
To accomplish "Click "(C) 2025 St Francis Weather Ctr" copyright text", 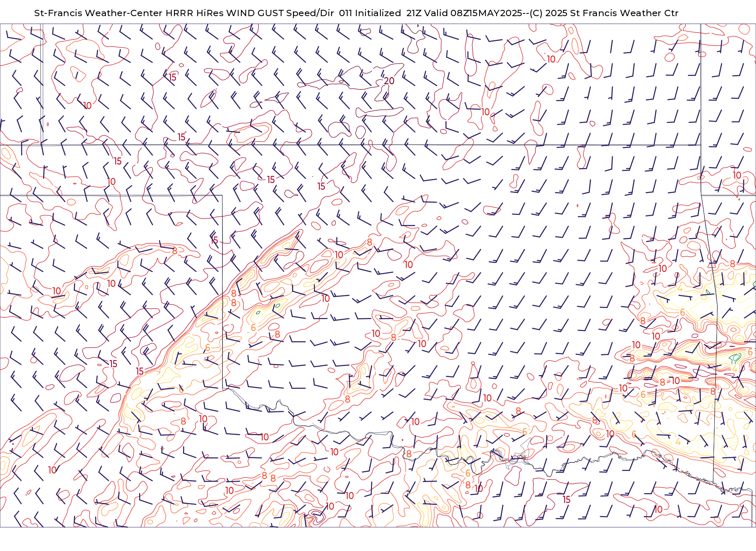I will click(604, 13).
